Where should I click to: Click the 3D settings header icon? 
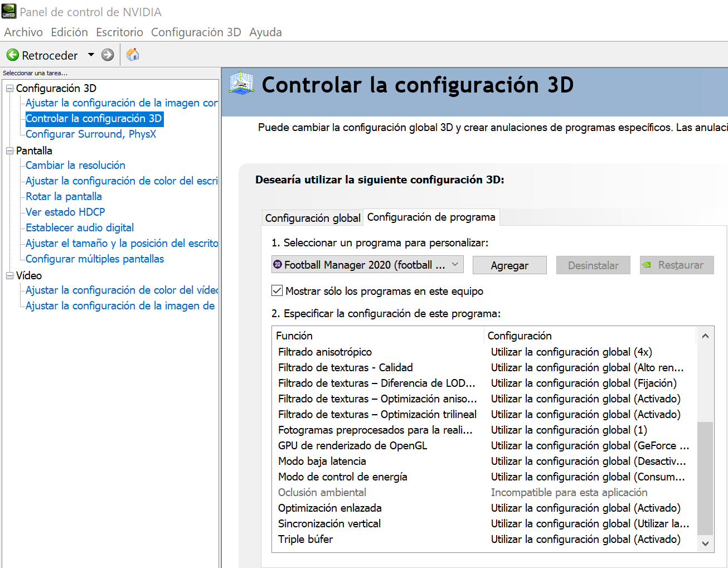click(242, 83)
